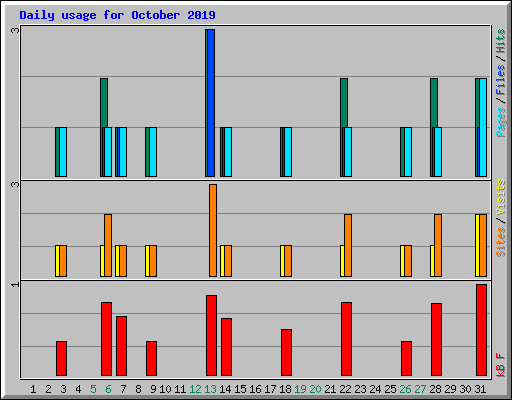Click the cyan Pages bar for day 9

tap(153, 152)
